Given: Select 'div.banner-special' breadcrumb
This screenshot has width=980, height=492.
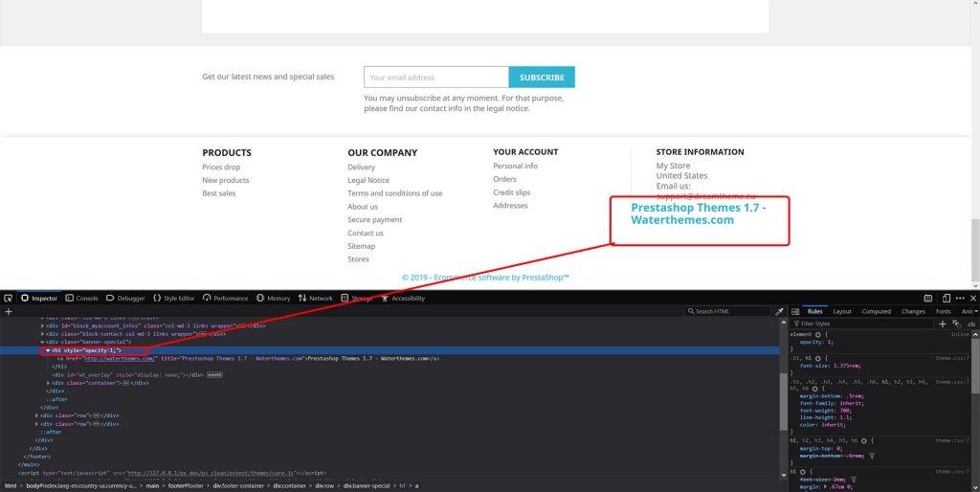Looking at the screenshot, I should point(367,485).
